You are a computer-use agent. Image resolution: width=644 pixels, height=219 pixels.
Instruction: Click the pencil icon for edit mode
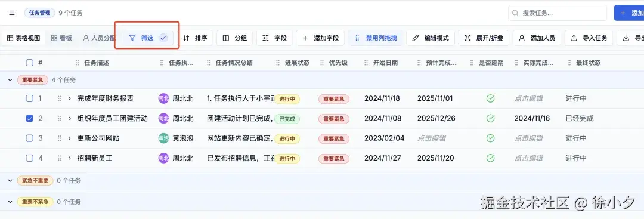416,38
